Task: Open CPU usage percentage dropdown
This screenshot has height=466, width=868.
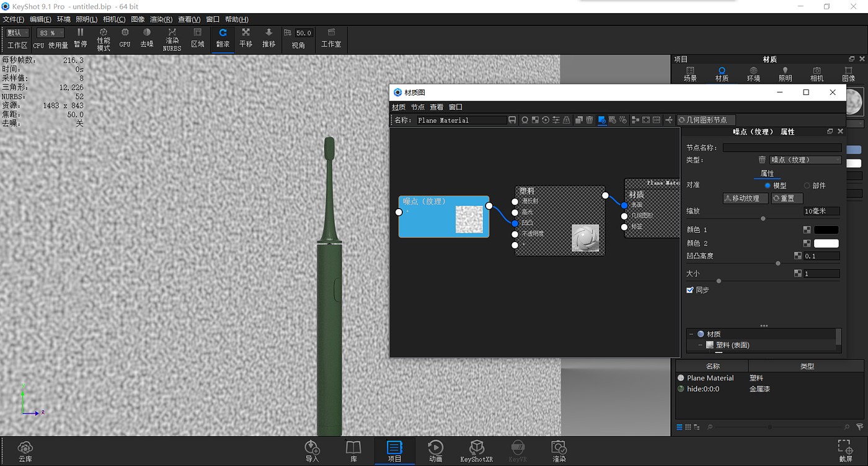Action: (51, 33)
